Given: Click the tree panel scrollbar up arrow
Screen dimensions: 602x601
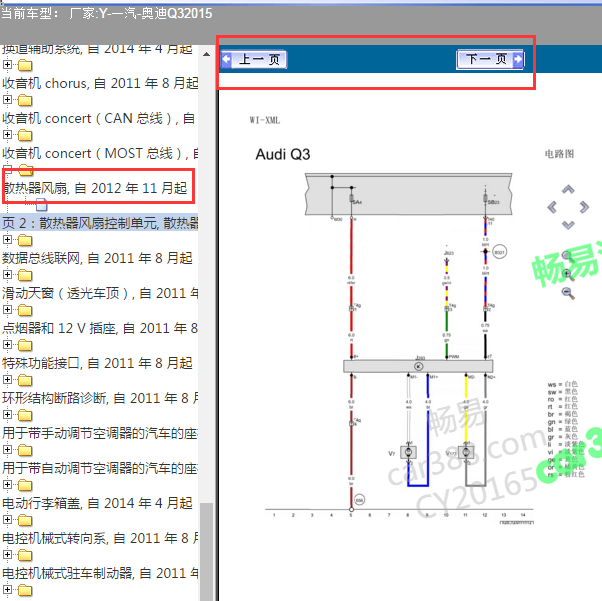Looking at the screenshot, I should coord(207,54).
